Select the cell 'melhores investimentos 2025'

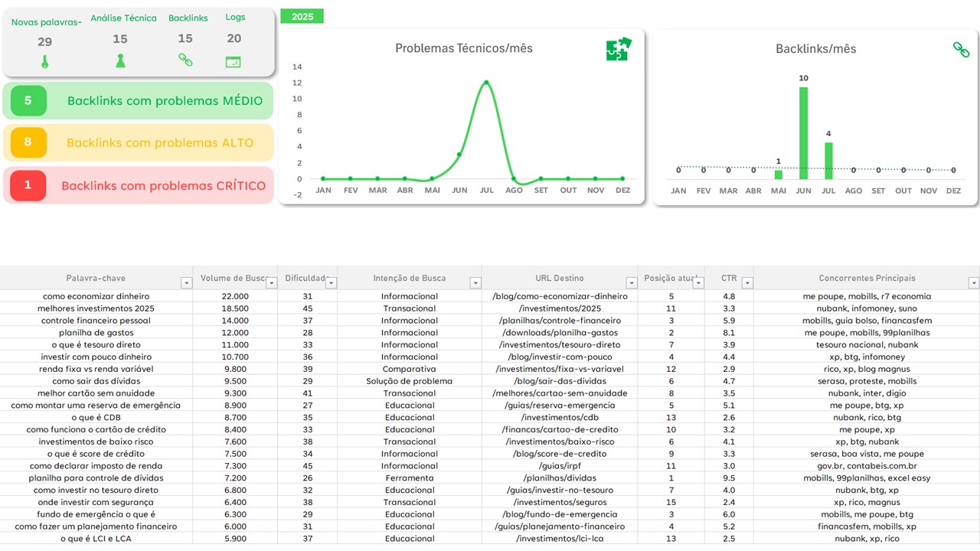(96, 308)
